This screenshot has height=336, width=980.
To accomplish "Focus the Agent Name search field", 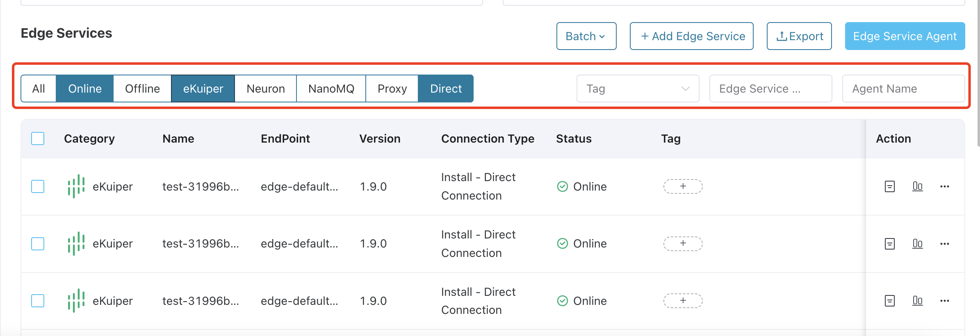I will click(x=903, y=89).
